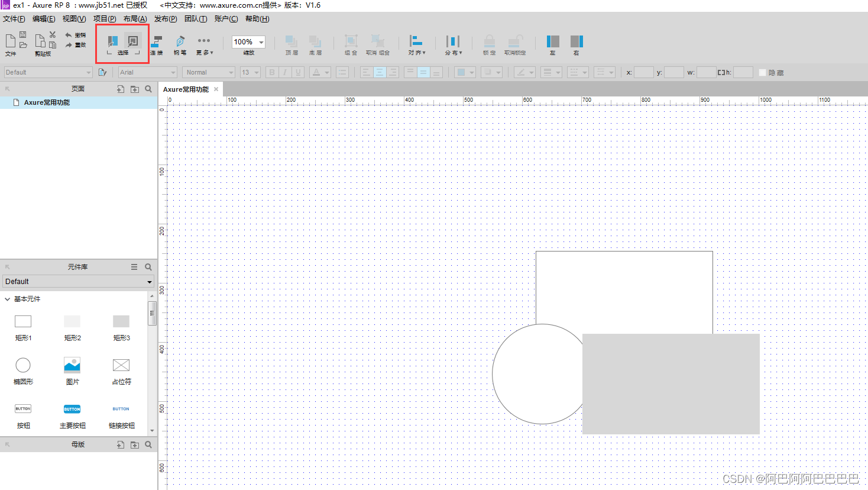The image size is (868, 490).
Task: Open the Default library dropdown
Action: click(79, 282)
